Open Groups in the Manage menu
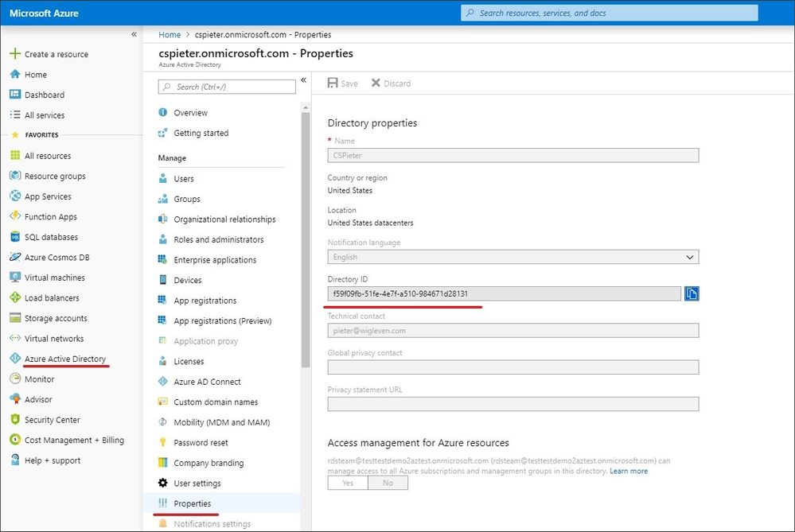Image resolution: width=795 pixels, height=532 pixels. coord(187,199)
